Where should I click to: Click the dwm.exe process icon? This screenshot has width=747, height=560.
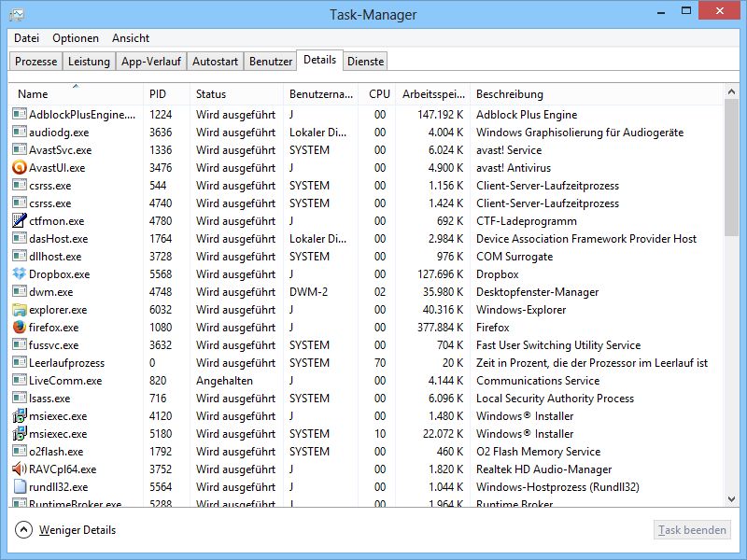coord(19,291)
